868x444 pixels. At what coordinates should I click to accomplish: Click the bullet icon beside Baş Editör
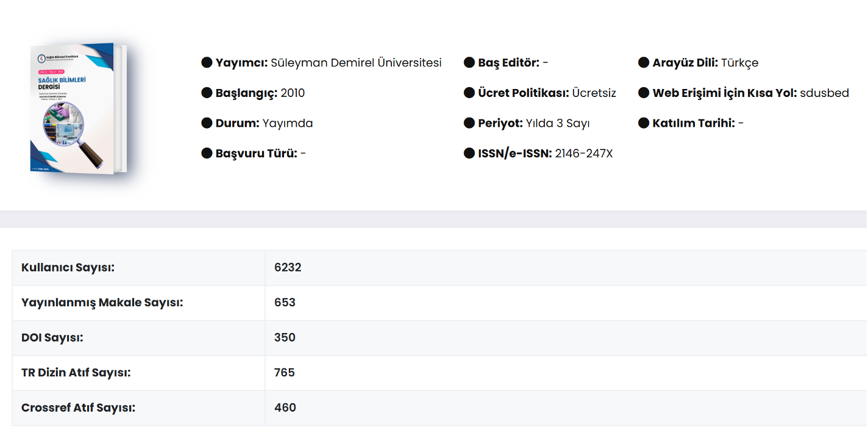point(469,63)
